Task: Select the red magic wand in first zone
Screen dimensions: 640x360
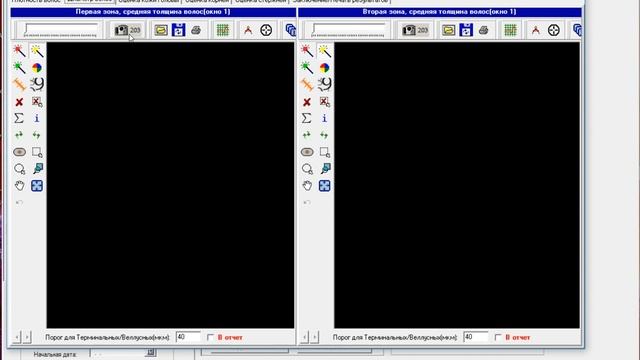Action: 20,51
